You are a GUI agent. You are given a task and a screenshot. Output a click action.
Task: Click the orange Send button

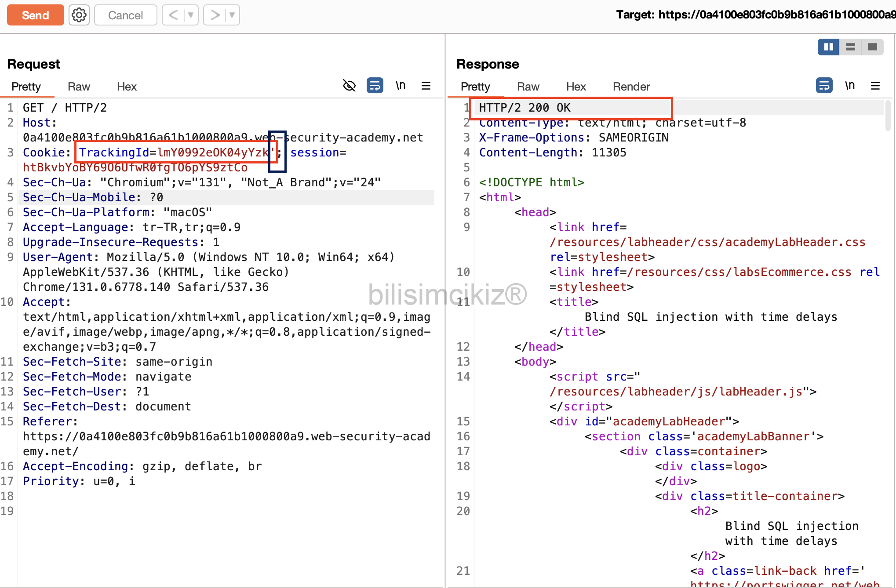coord(35,15)
